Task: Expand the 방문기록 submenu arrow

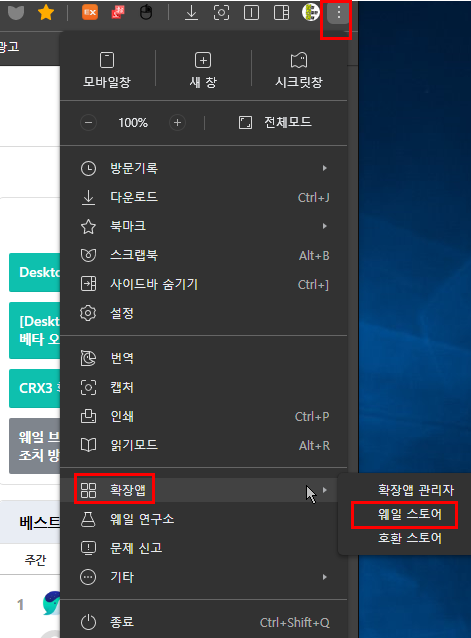Action: coord(325,168)
